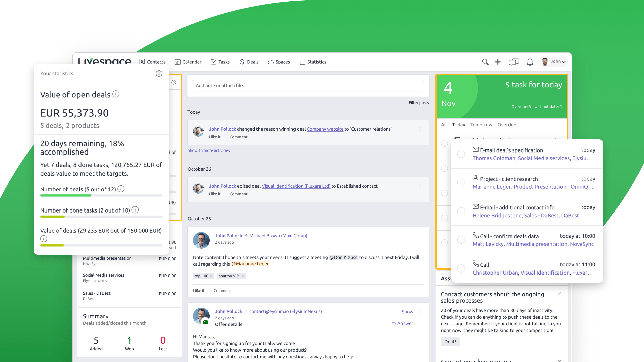Viewport: 644px width, 362px height.
Task: Switch to the Overdue tasks tab
Action: (x=507, y=125)
